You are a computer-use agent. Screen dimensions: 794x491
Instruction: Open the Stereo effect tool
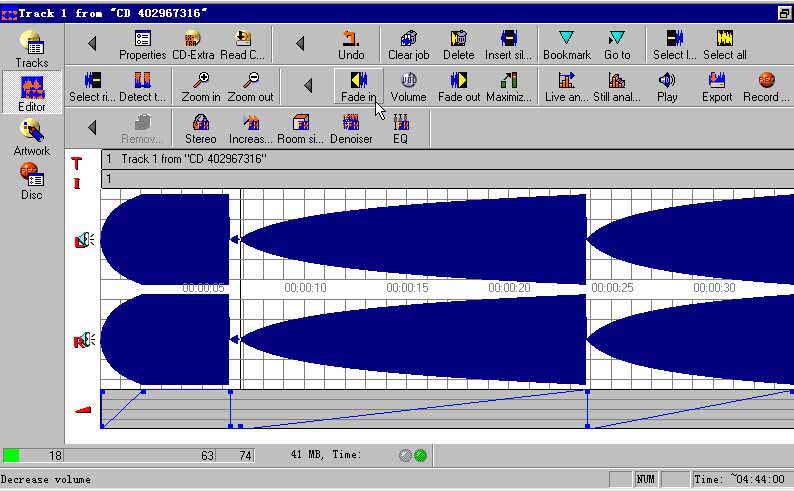200,122
